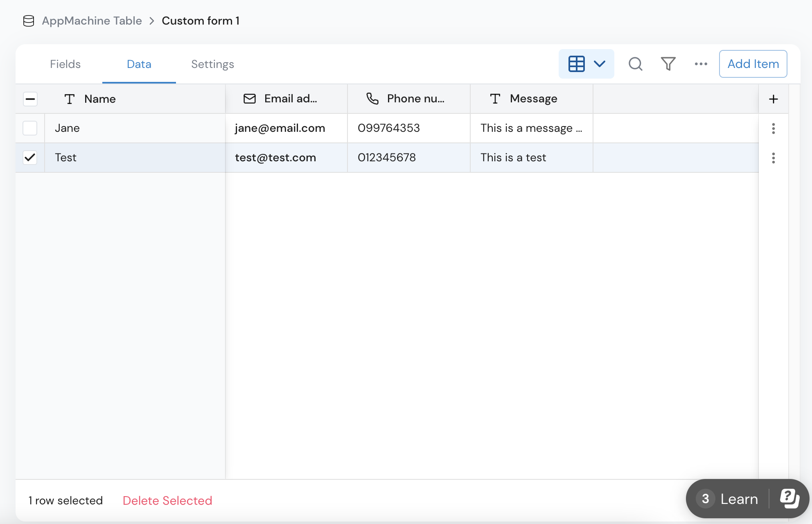The width and height of the screenshot is (812, 524).
Task: Open the Test row kebab menu
Action: coord(773,158)
